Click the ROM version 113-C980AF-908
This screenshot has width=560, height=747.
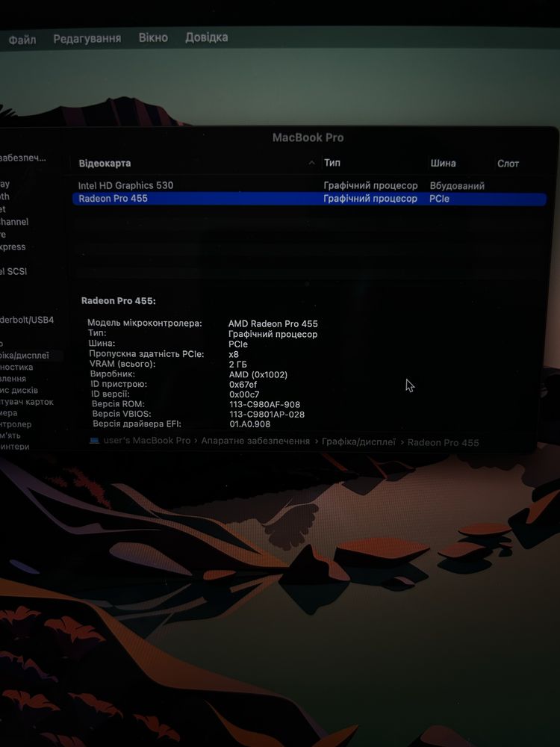pyautogui.click(x=265, y=404)
